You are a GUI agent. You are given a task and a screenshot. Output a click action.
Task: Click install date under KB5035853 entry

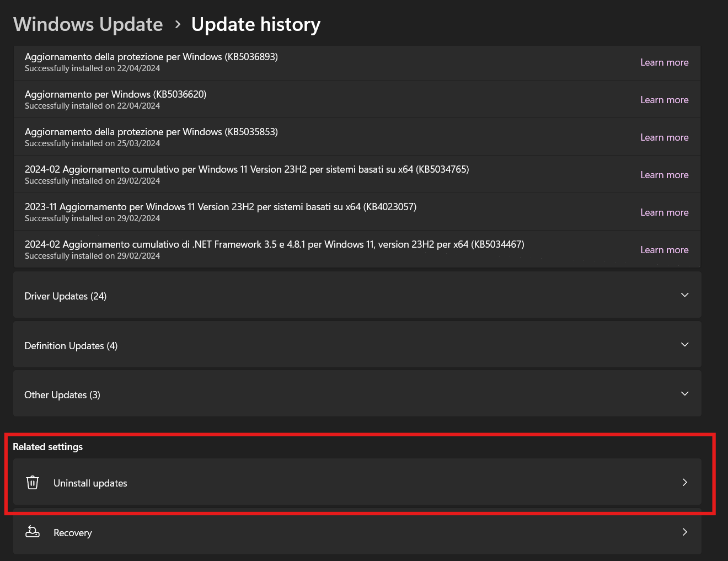(x=93, y=143)
